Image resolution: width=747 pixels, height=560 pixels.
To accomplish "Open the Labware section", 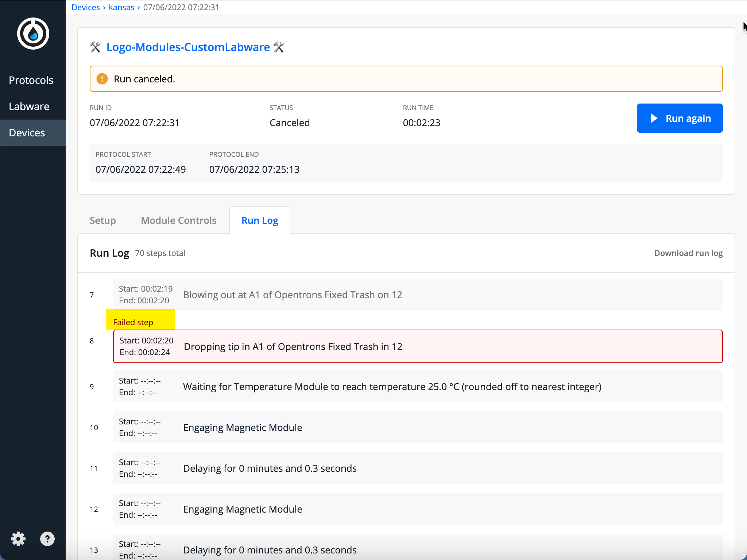I will [x=30, y=106].
